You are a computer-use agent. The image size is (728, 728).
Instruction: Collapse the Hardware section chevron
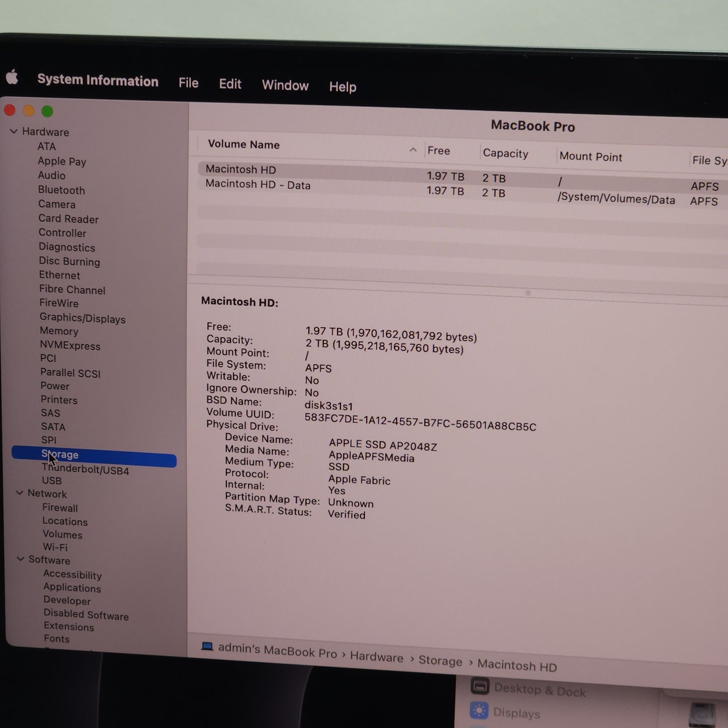point(14,131)
